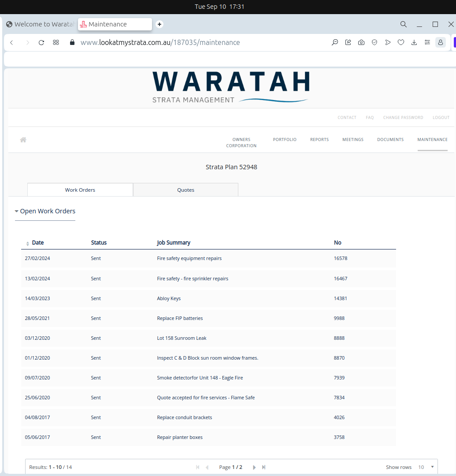Click the Logout link
This screenshot has width=456, height=476.
click(441, 118)
